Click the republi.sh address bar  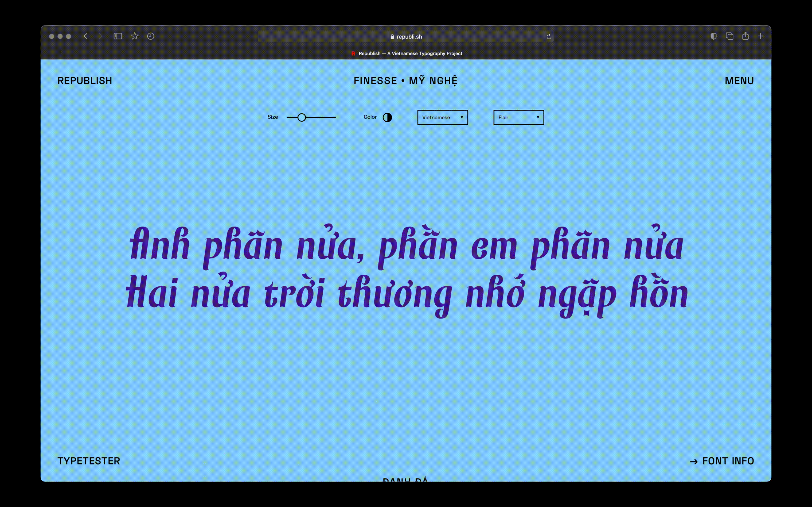click(406, 37)
